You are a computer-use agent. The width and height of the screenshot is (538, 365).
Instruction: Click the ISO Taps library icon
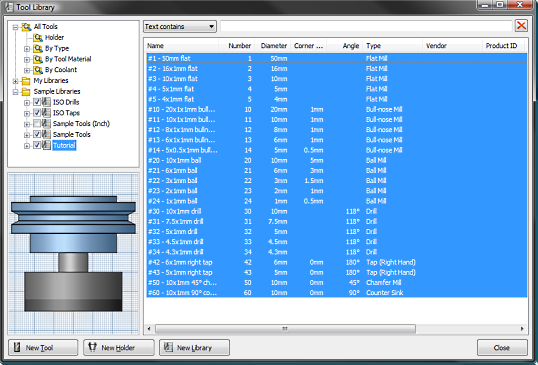coord(46,113)
